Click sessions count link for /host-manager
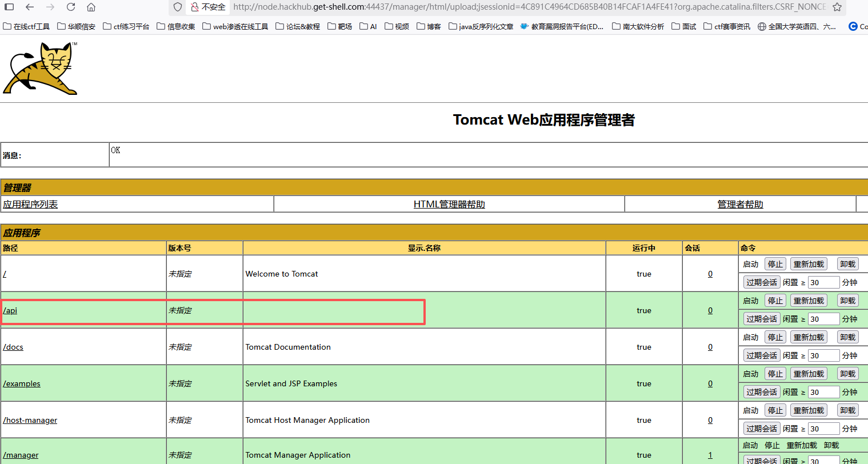Screen dimensions: 868x464 (x=710, y=420)
